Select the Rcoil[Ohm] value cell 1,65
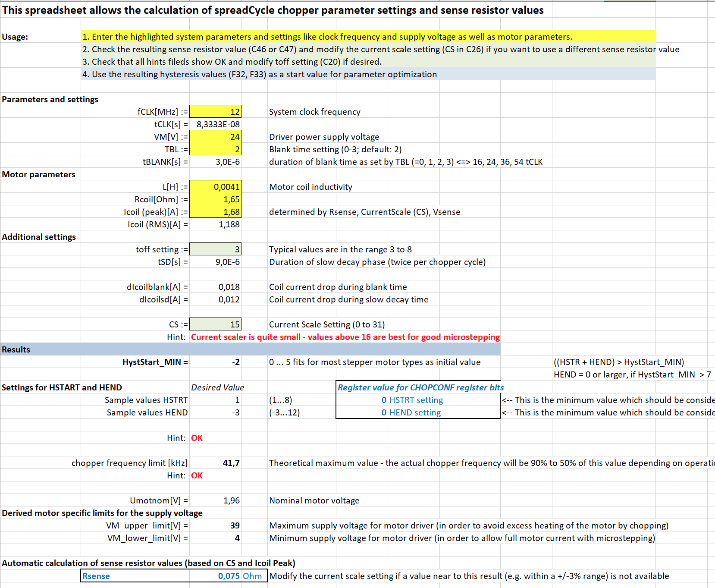715x588 pixels. point(215,199)
